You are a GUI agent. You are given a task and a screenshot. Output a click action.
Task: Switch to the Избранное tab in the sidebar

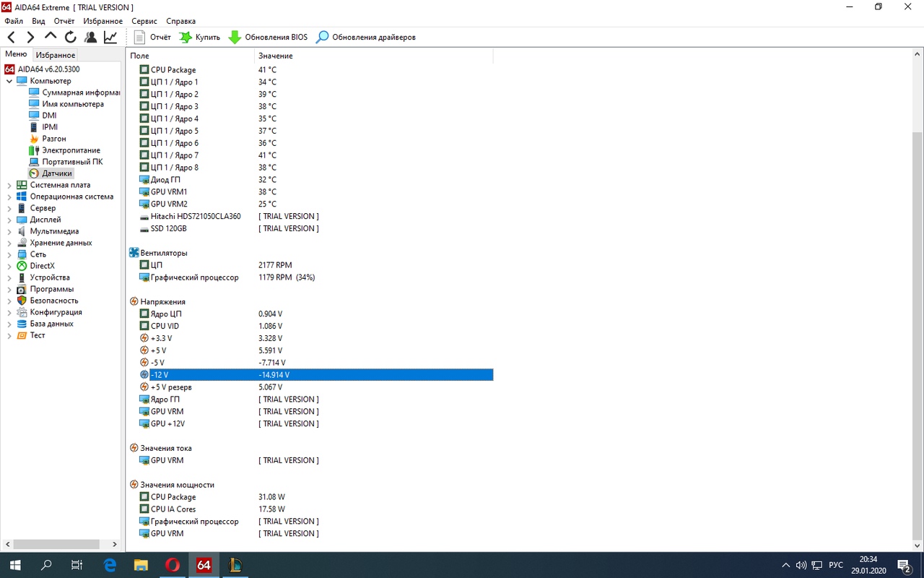[x=56, y=55]
